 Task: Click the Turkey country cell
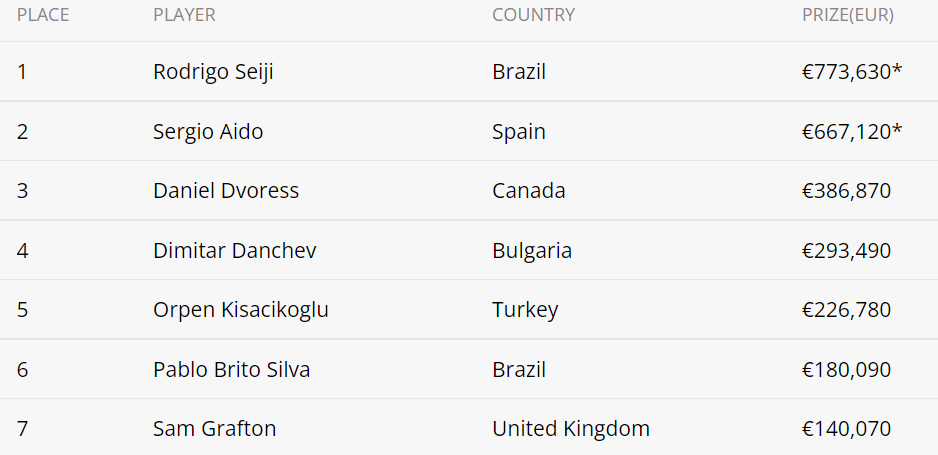coord(525,310)
